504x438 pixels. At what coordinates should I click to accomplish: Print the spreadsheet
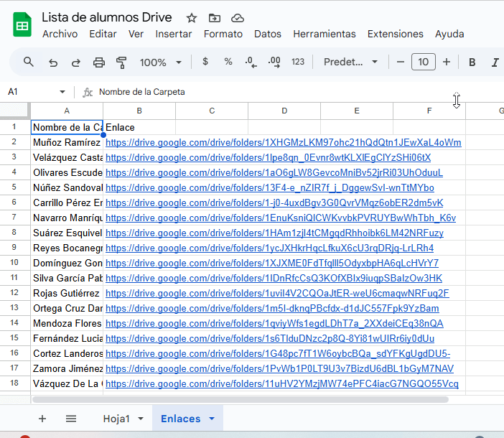tap(99, 62)
